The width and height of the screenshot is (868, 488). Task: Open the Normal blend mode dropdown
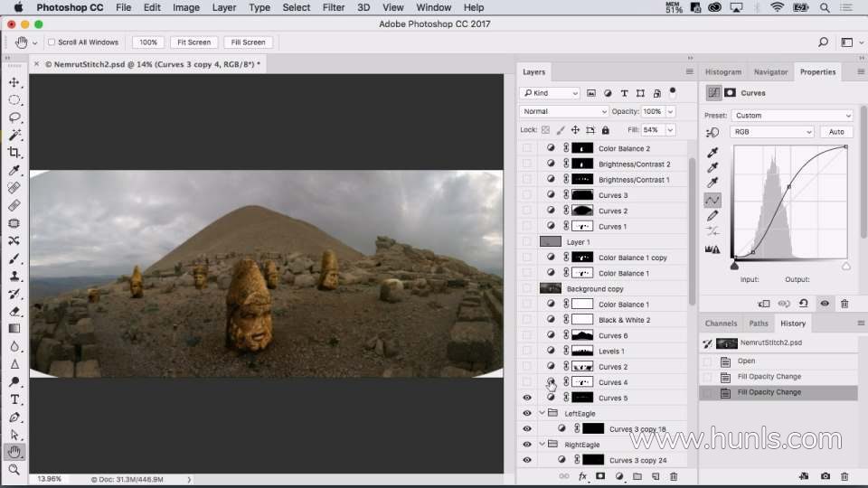tap(563, 111)
